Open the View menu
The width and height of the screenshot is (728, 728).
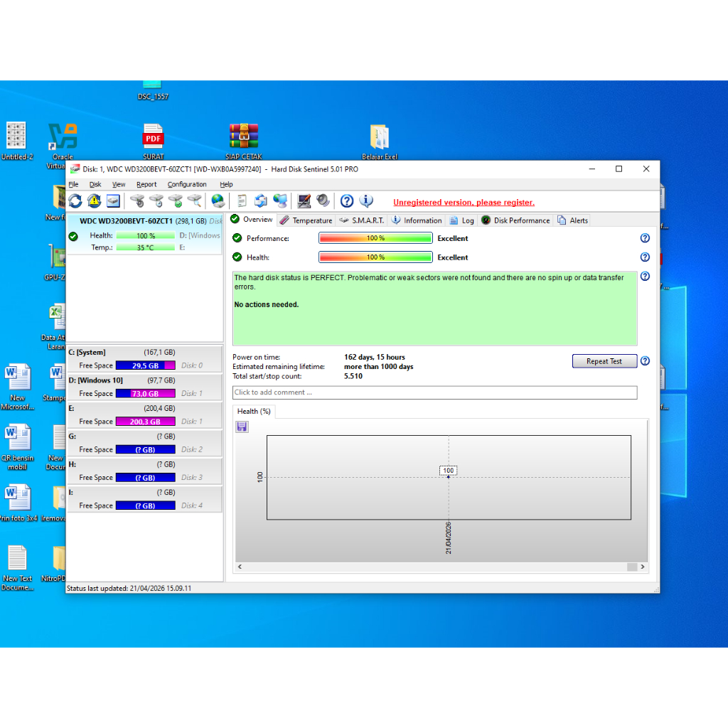tap(119, 184)
